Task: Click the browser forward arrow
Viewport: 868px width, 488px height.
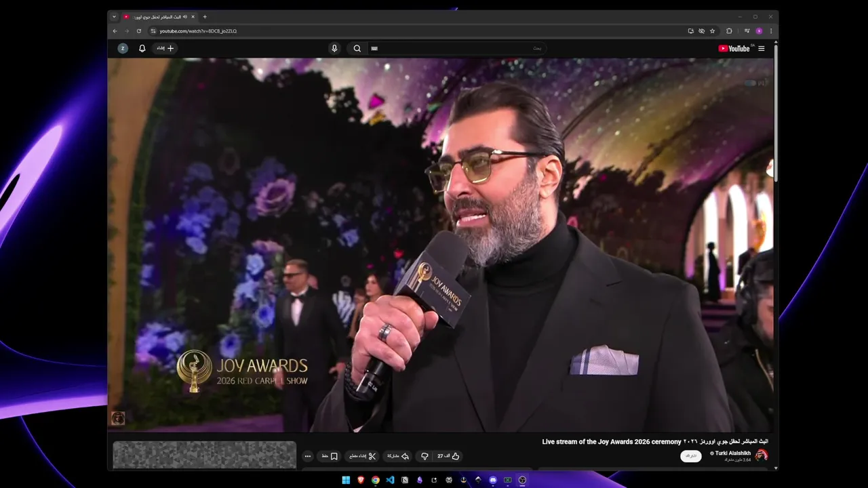Action: (126, 30)
